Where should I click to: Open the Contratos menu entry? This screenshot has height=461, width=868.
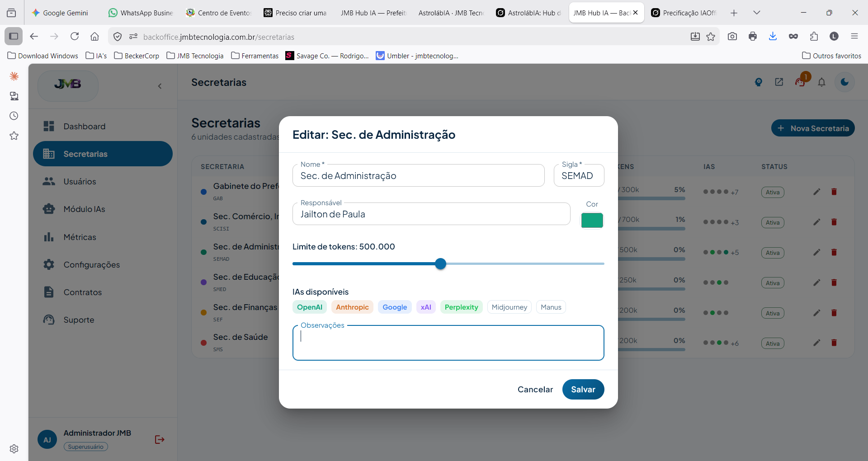(x=83, y=292)
